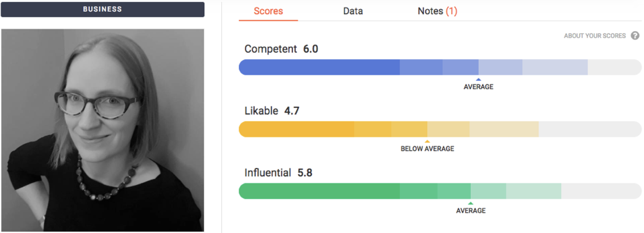
Task: Click the blue Competent score bar
Action: click(x=440, y=67)
